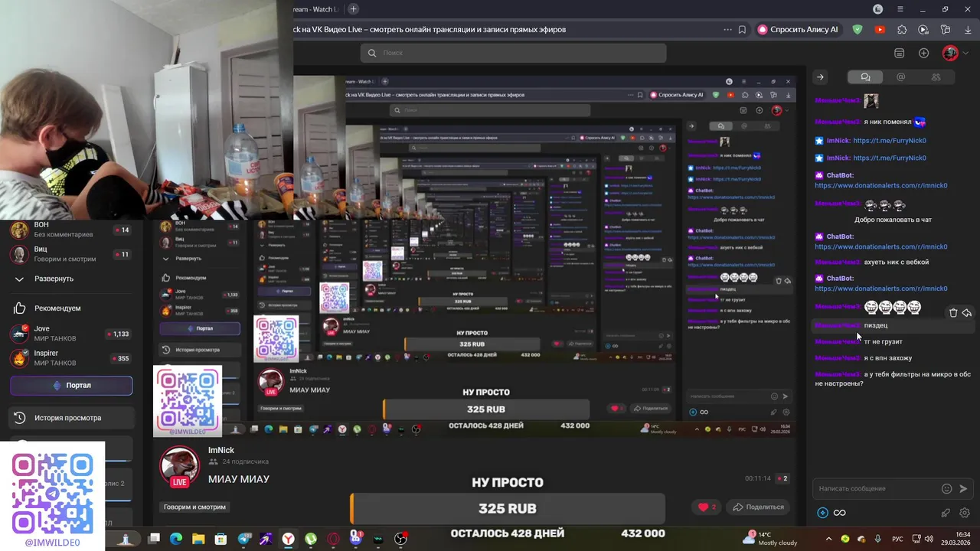Open the VK Video card icon next to plus-circle
This screenshot has height=551, width=980.
click(900, 53)
